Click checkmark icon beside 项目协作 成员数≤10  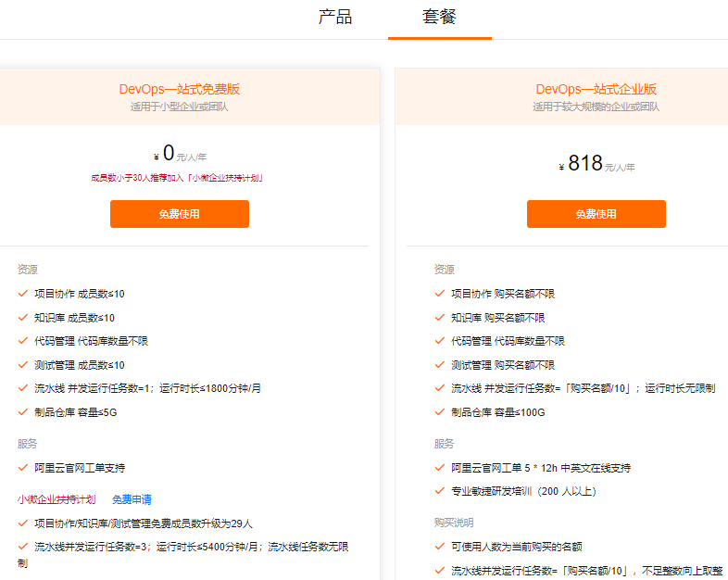tap(23, 294)
